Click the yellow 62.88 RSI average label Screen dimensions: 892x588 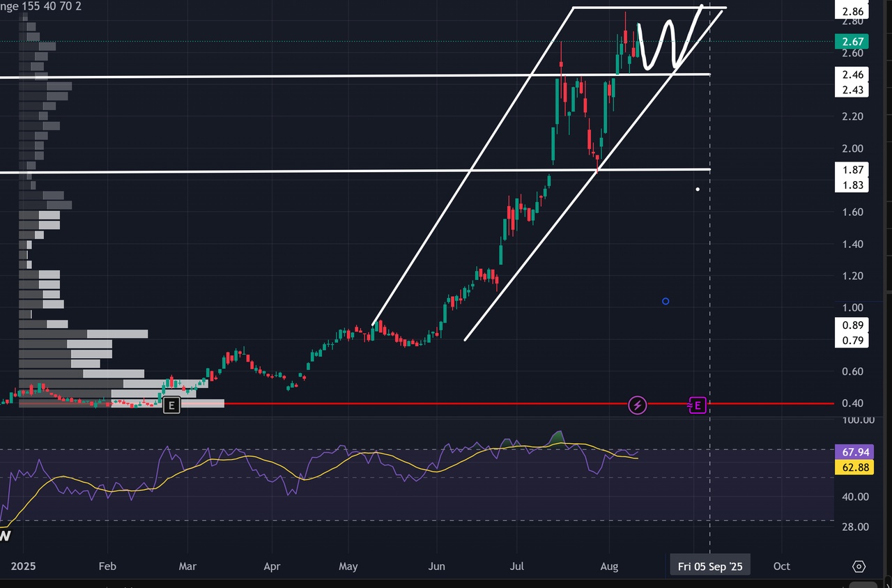[854, 467]
